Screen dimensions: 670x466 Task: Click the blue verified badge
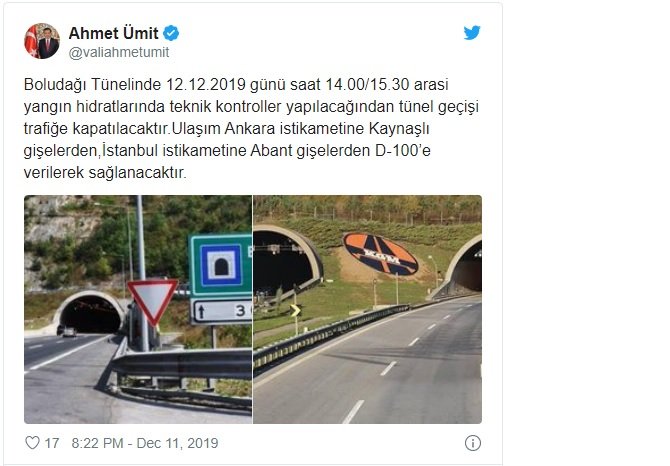(171, 33)
